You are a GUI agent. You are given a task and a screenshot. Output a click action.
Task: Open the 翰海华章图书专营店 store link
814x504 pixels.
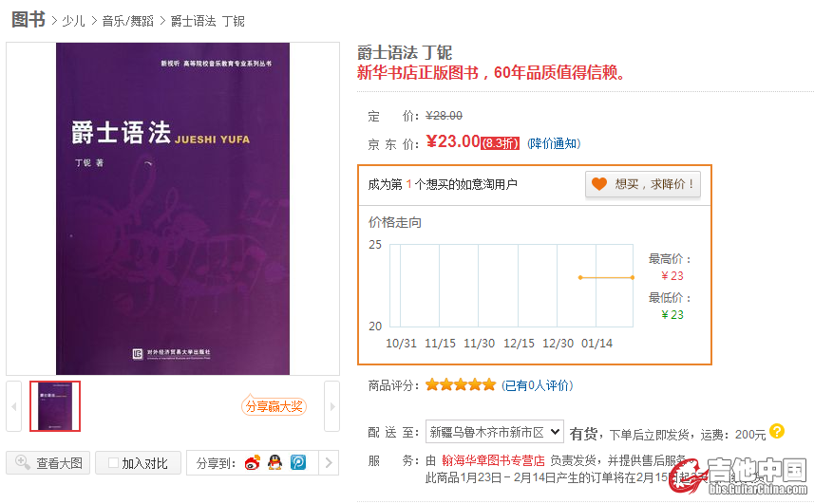tap(493, 460)
